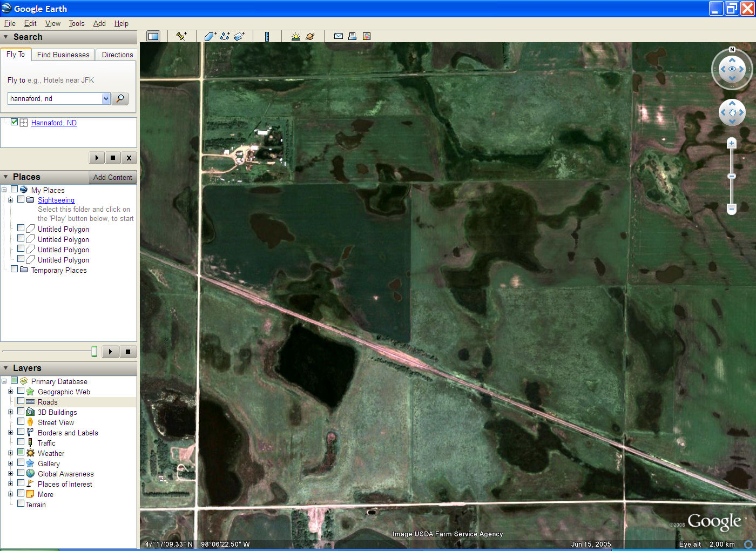
Task: Collapse the Places panel triangle
Action: tap(6, 177)
